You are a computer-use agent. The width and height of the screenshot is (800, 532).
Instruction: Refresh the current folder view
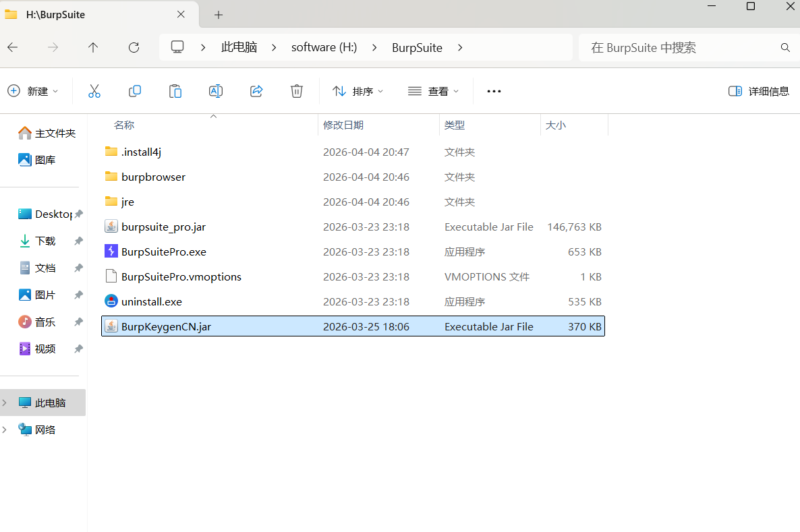(x=134, y=47)
